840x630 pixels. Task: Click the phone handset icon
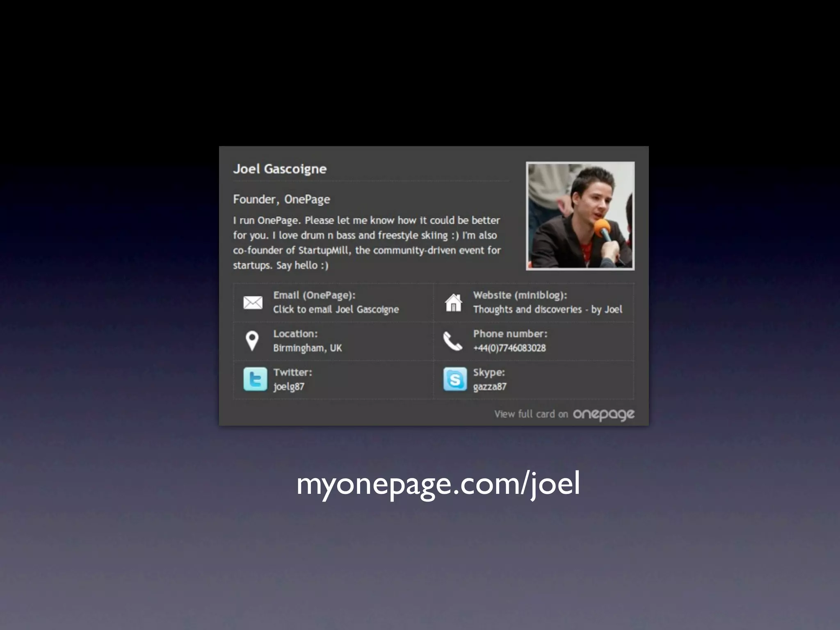tap(452, 341)
